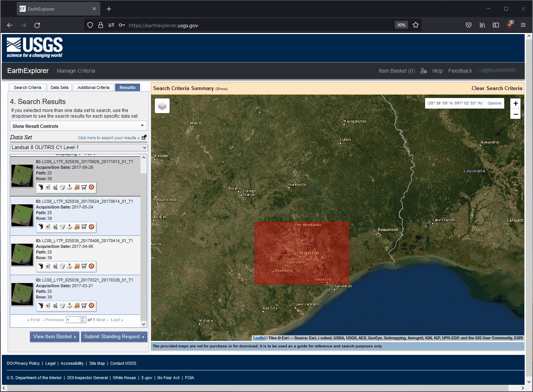Show browse overlay for 2017-05-24 scene

click(48, 227)
